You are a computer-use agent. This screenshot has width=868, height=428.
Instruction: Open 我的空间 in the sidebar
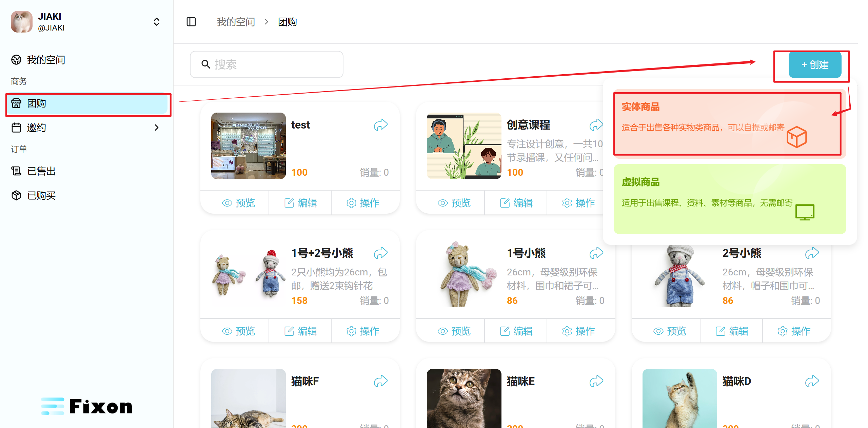click(86, 60)
